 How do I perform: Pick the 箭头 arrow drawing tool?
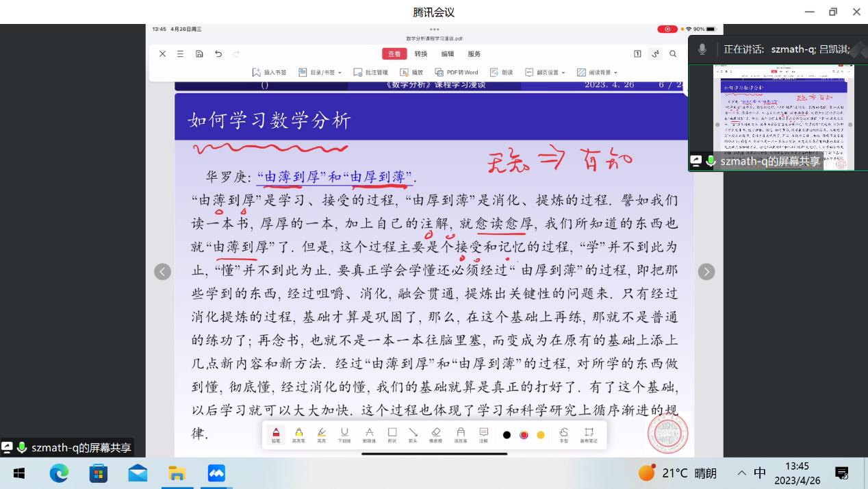click(x=413, y=434)
